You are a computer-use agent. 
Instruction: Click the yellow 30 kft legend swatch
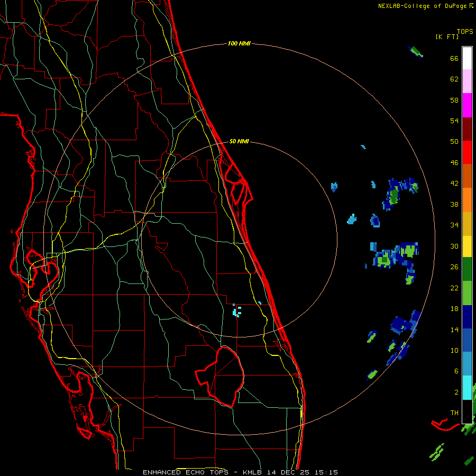pos(467,246)
